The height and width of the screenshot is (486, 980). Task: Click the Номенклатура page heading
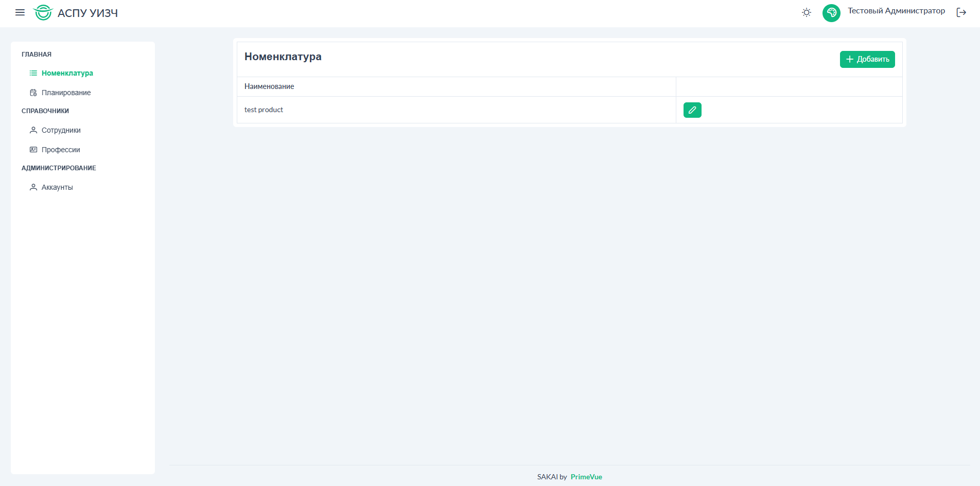click(283, 57)
